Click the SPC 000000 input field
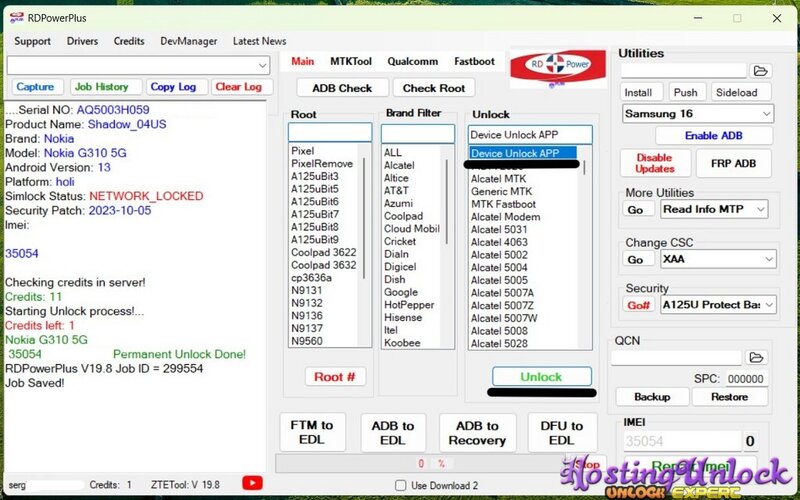 point(746,379)
